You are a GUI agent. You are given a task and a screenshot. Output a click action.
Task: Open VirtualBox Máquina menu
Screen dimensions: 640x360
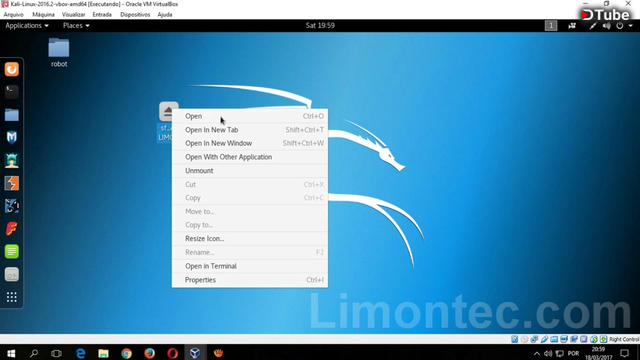[43, 14]
